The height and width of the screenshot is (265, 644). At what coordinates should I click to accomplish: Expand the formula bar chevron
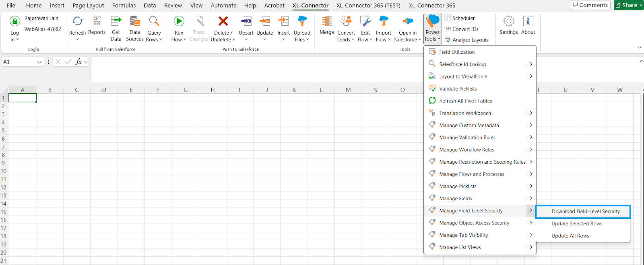(x=641, y=61)
